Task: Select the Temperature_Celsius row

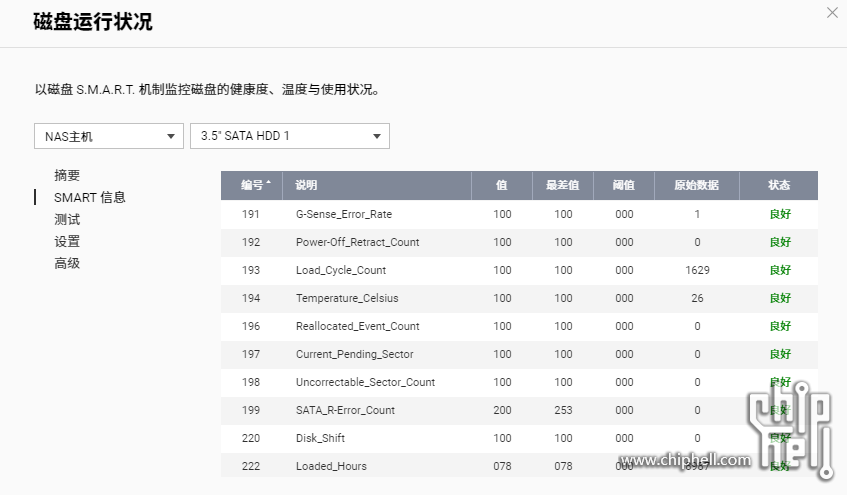Action: [519, 298]
